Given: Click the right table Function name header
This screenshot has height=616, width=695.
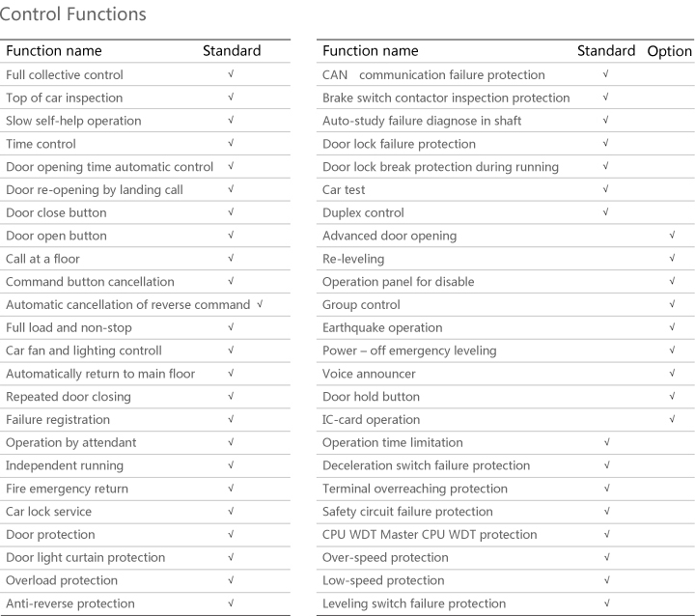Looking at the screenshot, I should tap(371, 51).
